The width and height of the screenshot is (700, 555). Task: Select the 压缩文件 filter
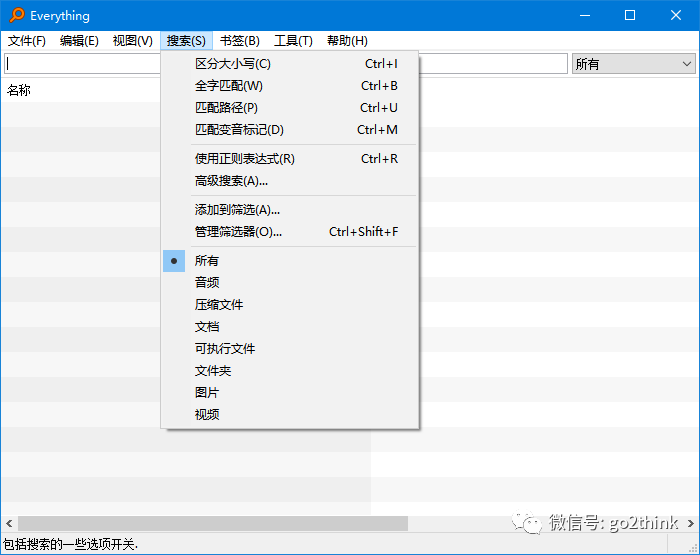pyautogui.click(x=290, y=305)
